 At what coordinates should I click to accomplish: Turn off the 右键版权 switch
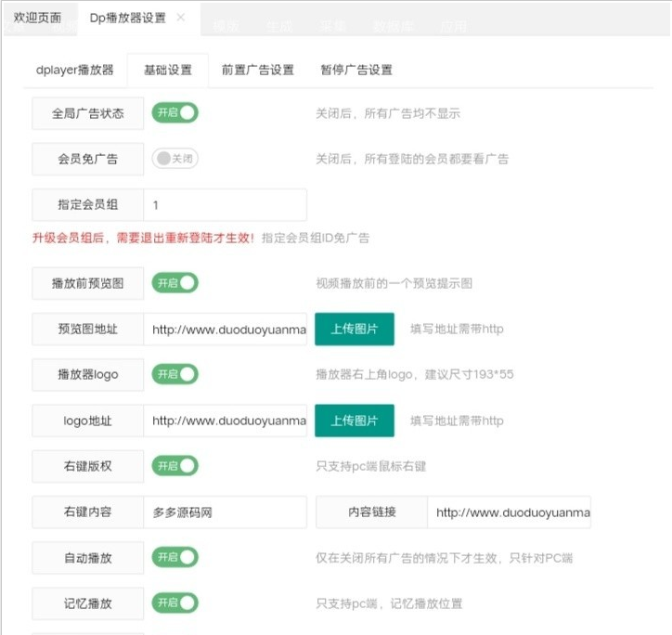click(175, 465)
